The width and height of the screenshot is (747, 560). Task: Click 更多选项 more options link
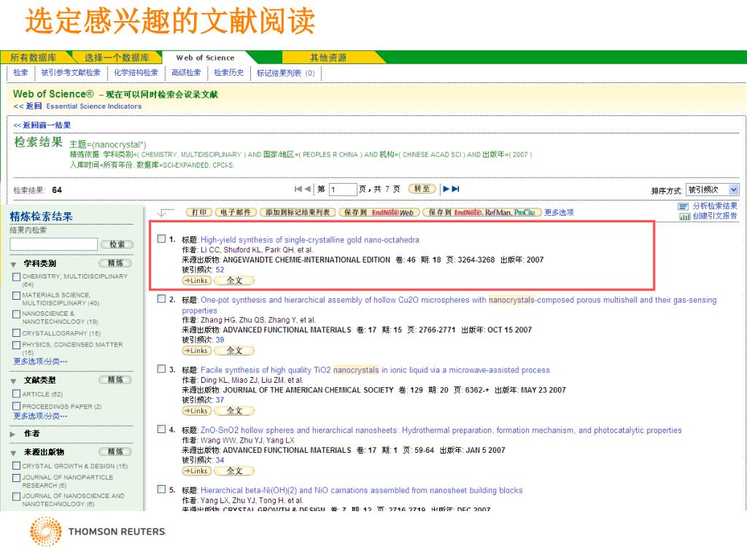click(559, 212)
